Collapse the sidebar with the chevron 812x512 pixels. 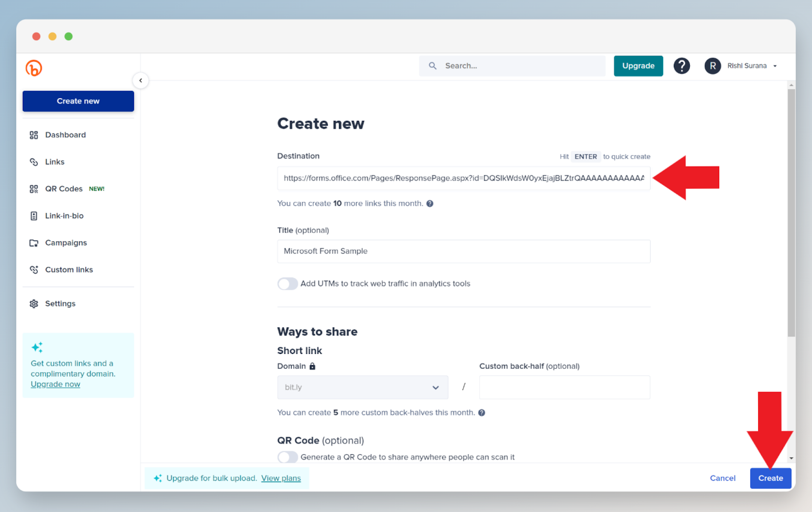coord(141,80)
